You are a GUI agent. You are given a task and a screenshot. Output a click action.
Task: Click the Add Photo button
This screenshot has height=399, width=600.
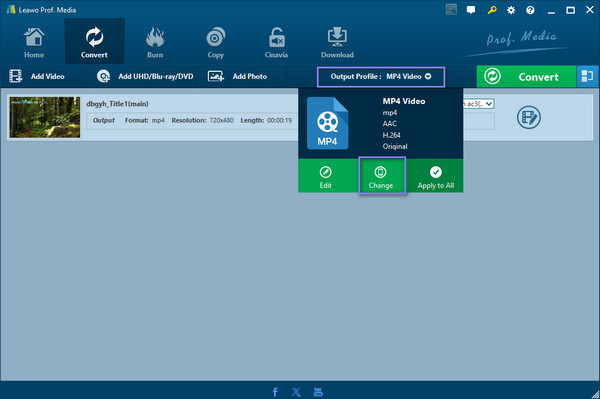tap(237, 76)
